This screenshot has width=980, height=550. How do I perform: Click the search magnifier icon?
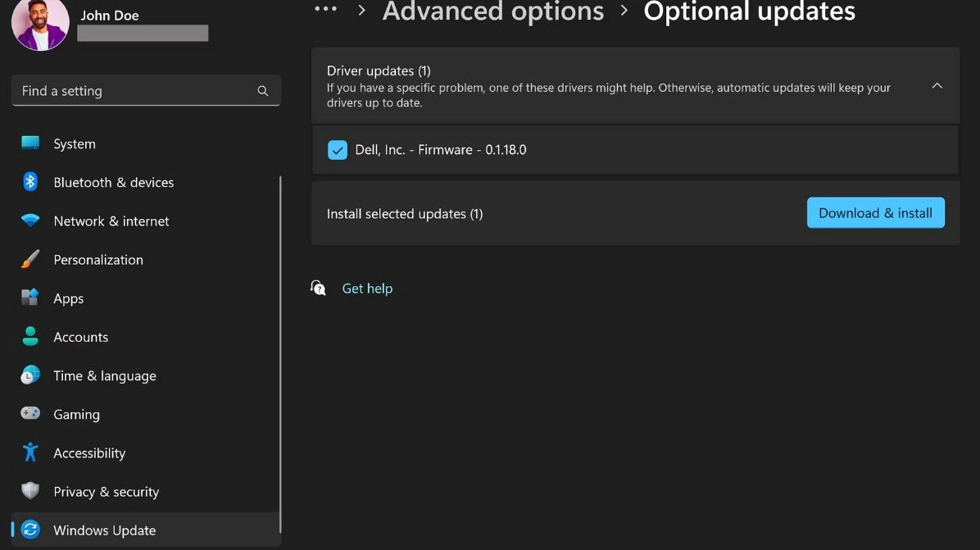(x=263, y=91)
